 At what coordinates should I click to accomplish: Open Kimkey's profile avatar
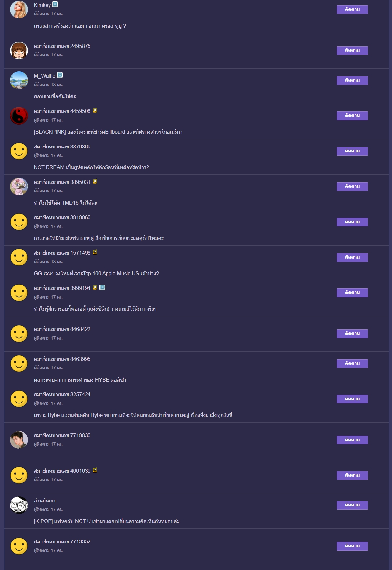coord(19,10)
